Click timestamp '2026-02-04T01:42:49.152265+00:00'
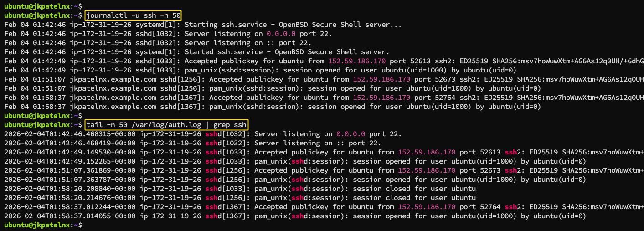This screenshot has height=231, width=644. tap(70, 161)
